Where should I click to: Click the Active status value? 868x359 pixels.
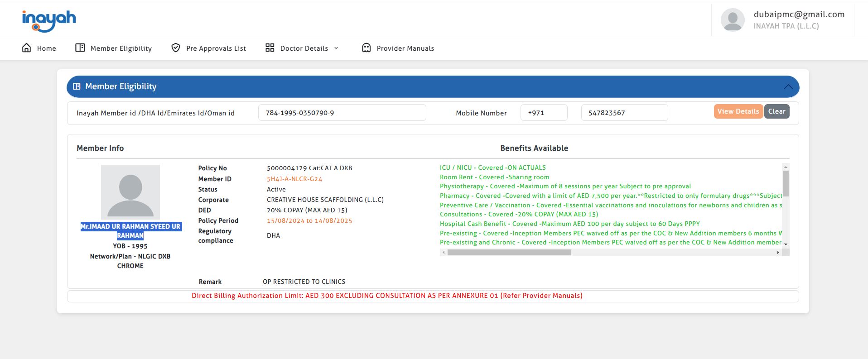276,189
